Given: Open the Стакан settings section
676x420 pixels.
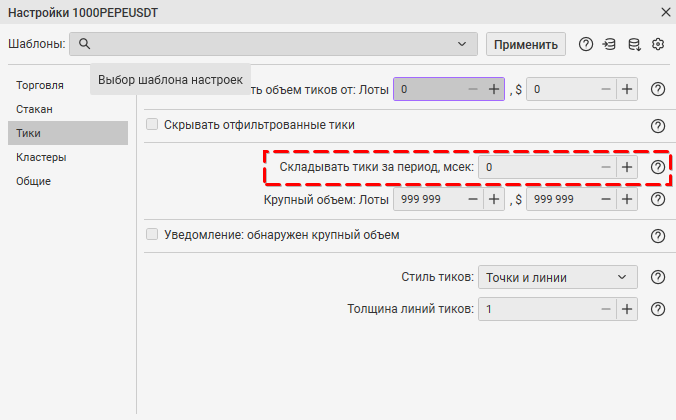Looking at the screenshot, I should pos(34,109).
